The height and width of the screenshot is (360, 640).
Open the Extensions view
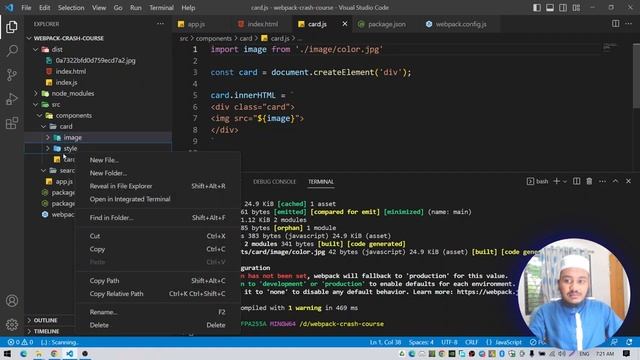[12, 123]
